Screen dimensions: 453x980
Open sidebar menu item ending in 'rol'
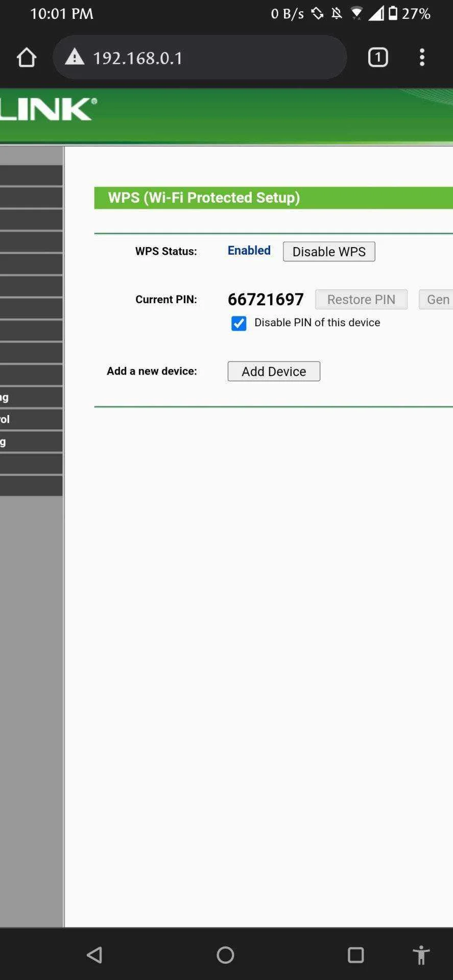31,419
